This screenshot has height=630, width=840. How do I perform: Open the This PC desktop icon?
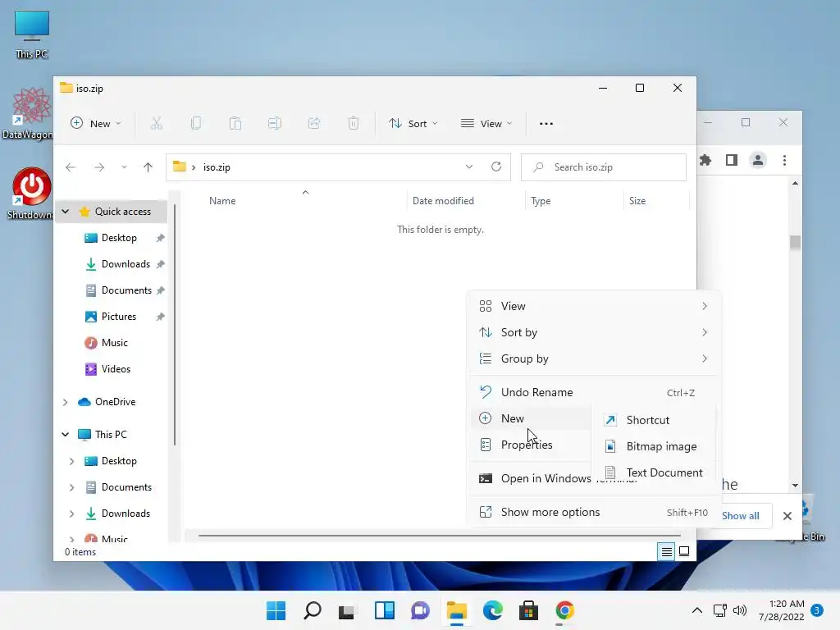coord(32,34)
